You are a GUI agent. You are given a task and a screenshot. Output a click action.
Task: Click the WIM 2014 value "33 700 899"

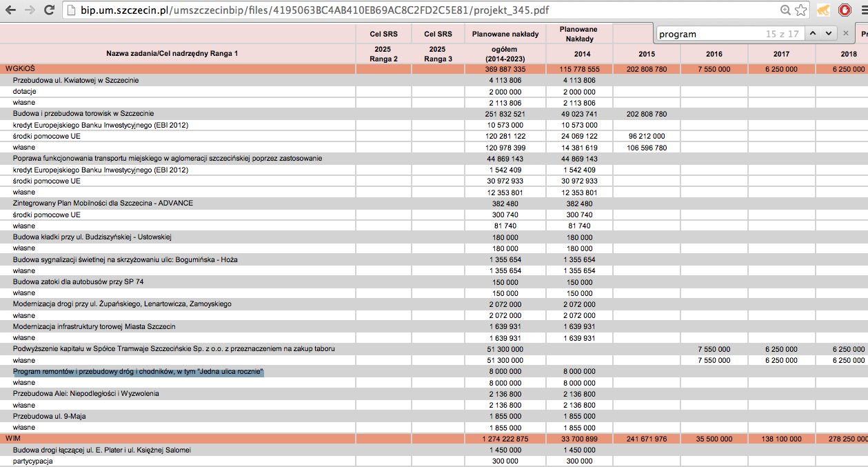click(x=578, y=439)
